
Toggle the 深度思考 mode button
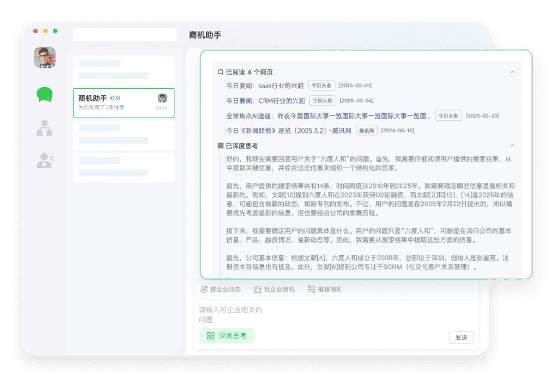[227, 336]
